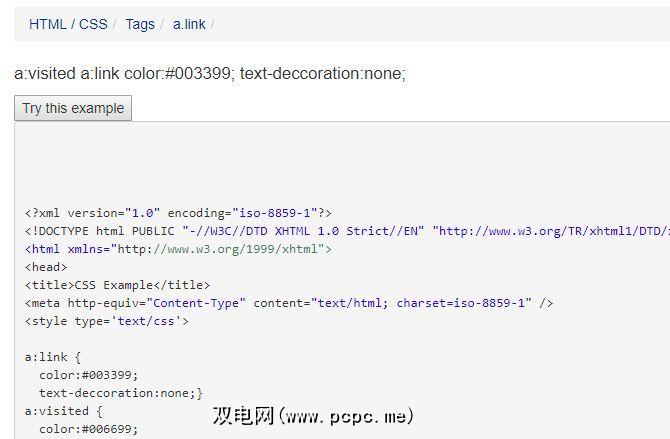Select the a.link breadcrumb item

point(189,24)
